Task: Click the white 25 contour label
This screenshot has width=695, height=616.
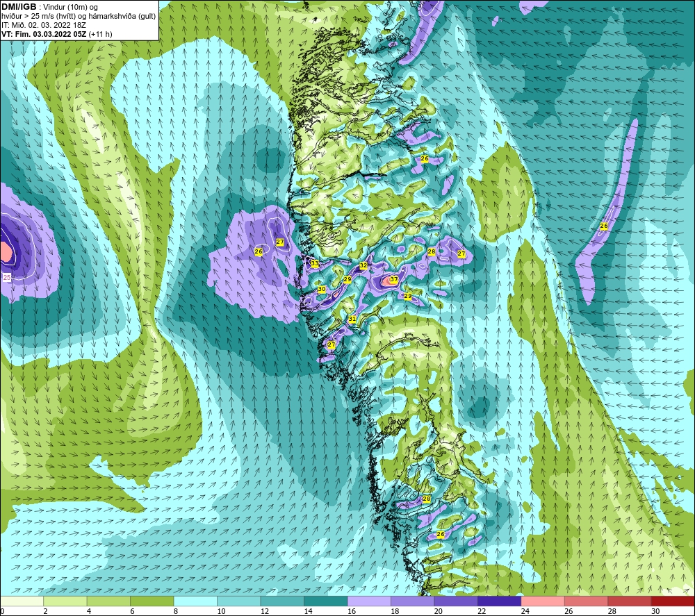Action: pos(7,277)
